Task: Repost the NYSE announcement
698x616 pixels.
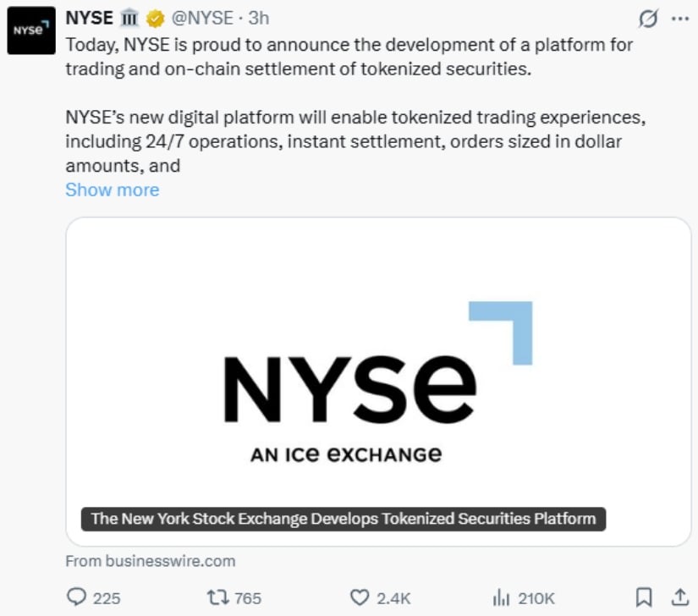Action: coord(217,597)
